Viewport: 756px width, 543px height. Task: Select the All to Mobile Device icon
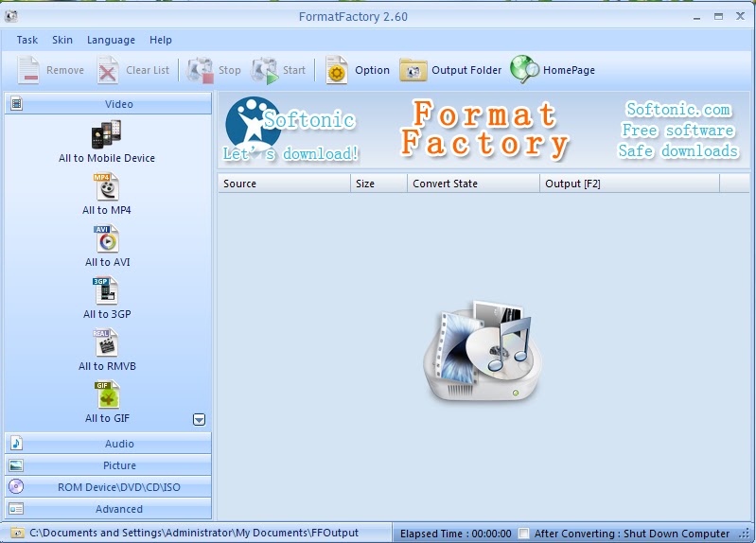pos(107,134)
